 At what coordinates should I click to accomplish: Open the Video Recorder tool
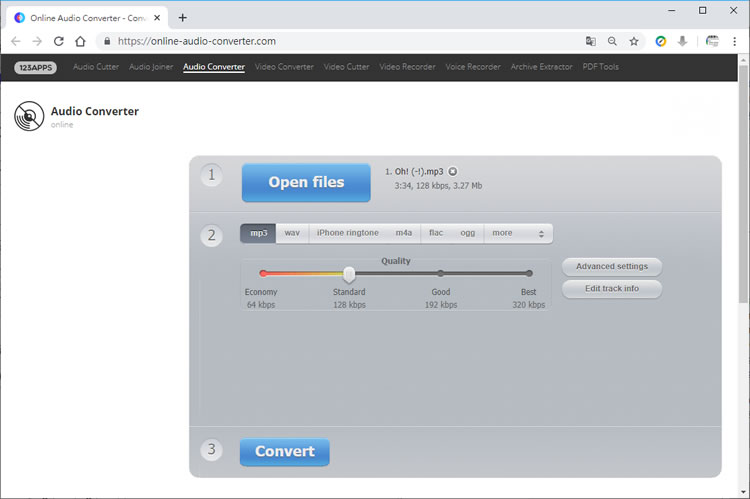[408, 67]
